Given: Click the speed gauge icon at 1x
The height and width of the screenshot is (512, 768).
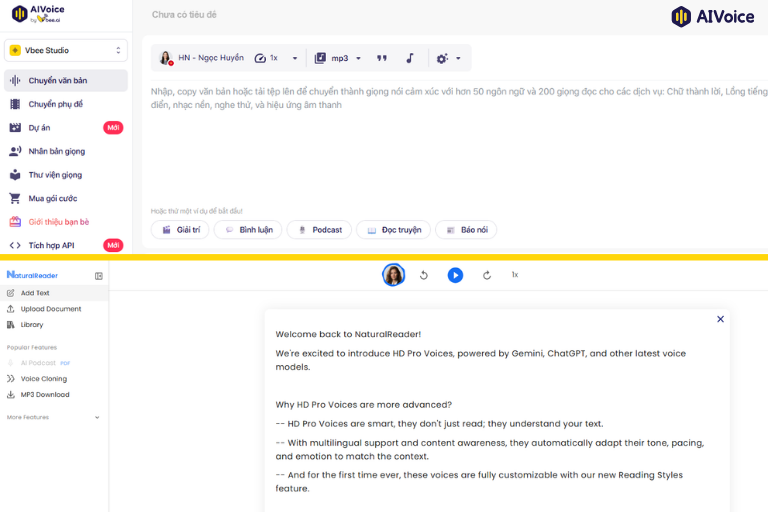Looking at the screenshot, I should [x=260, y=58].
